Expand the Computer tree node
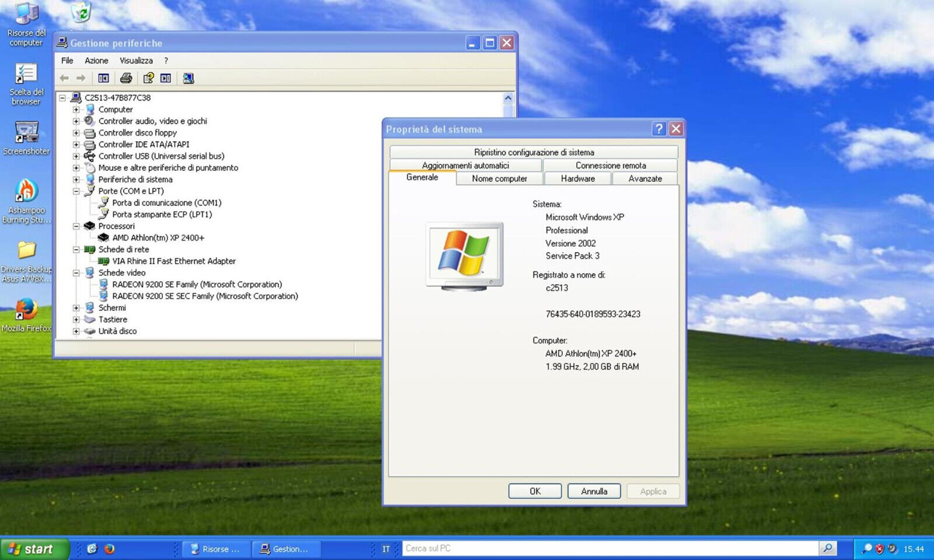 tap(76, 110)
